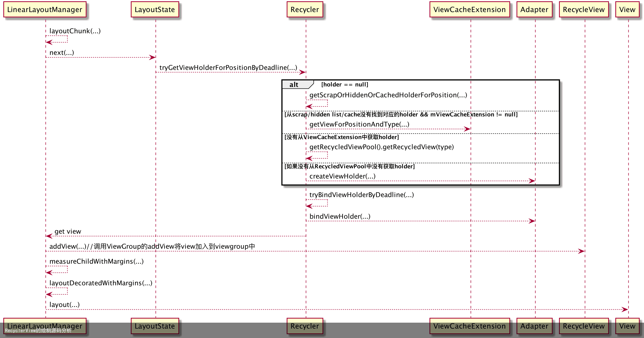Click the top Recycler participant box
Screen dimensions: 644x338
[305, 9]
